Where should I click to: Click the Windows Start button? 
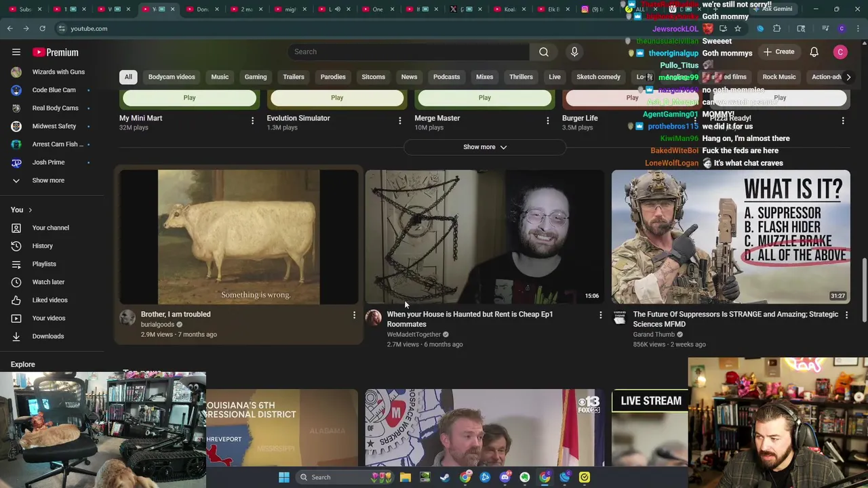coord(284,477)
